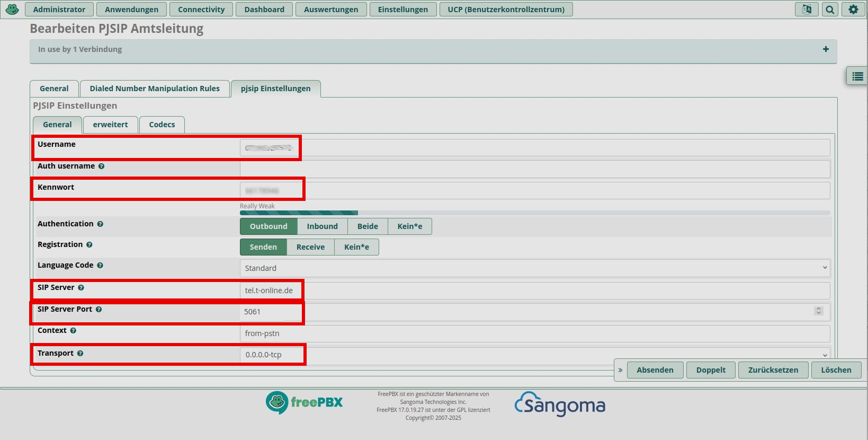The height and width of the screenshot is (440, 868).
Task: Click the search magnifier icon
Action: pos(830,10)
